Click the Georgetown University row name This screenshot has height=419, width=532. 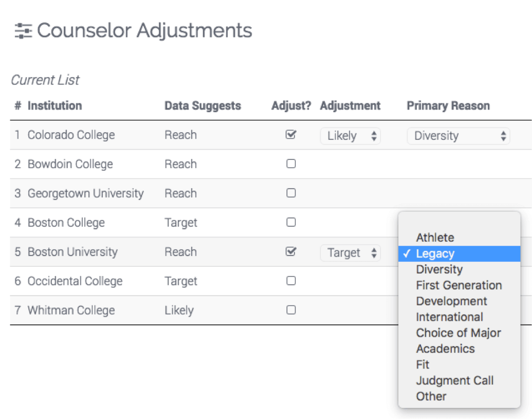[x=86, y=193]
